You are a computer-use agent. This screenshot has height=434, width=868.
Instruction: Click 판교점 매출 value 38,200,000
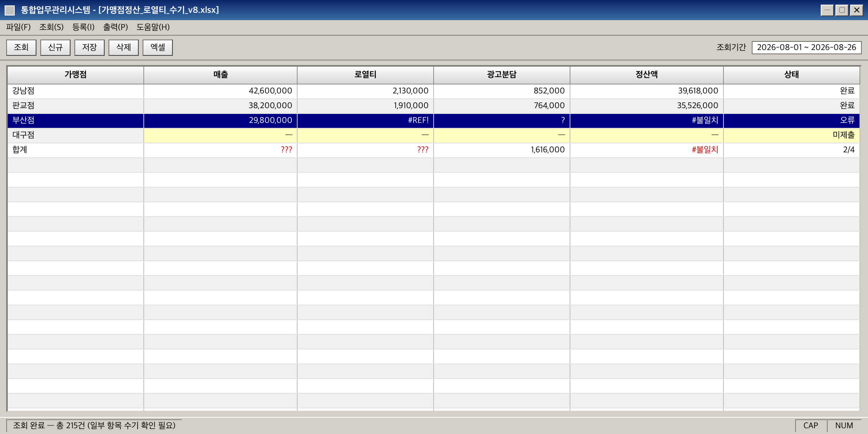[220, 106]
